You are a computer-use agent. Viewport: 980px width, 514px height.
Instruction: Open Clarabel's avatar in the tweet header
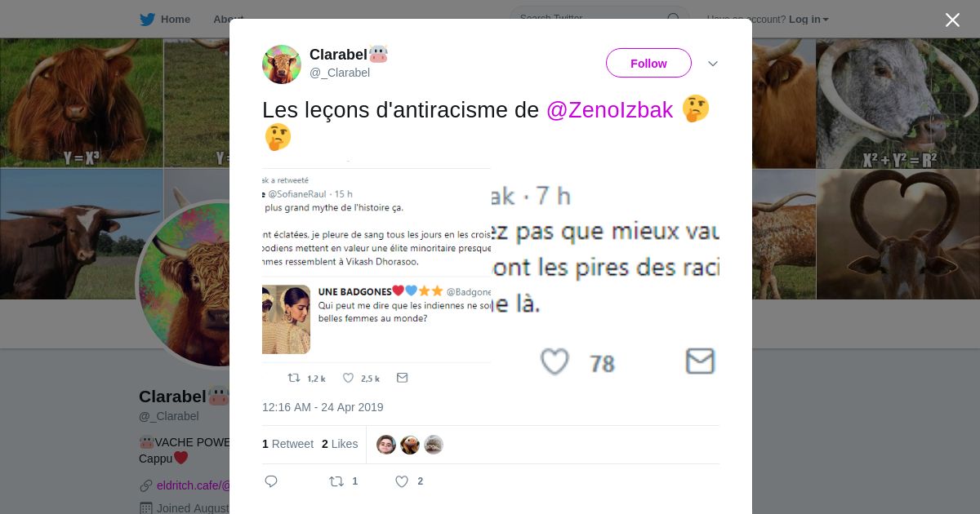pos(282,64)
